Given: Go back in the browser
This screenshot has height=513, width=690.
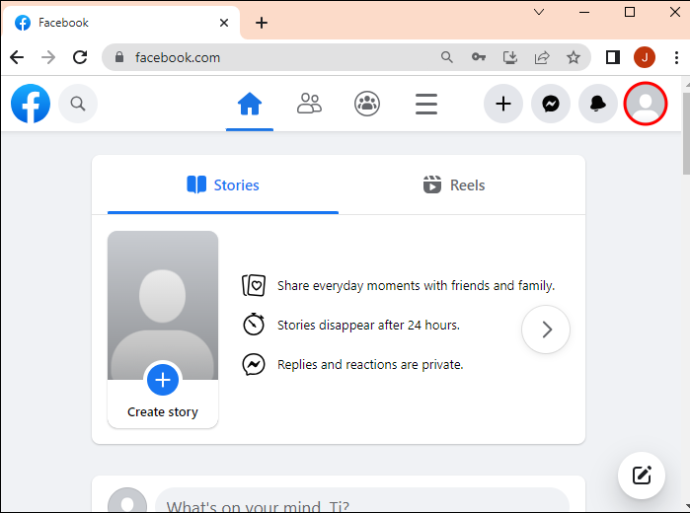Looking at the screenshot, I should click(17, 57).
